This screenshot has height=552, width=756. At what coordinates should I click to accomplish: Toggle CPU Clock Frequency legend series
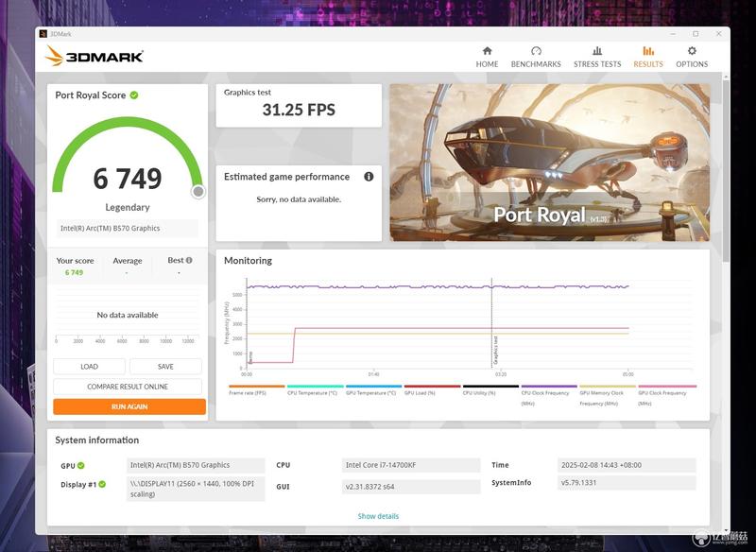point(549,395)
